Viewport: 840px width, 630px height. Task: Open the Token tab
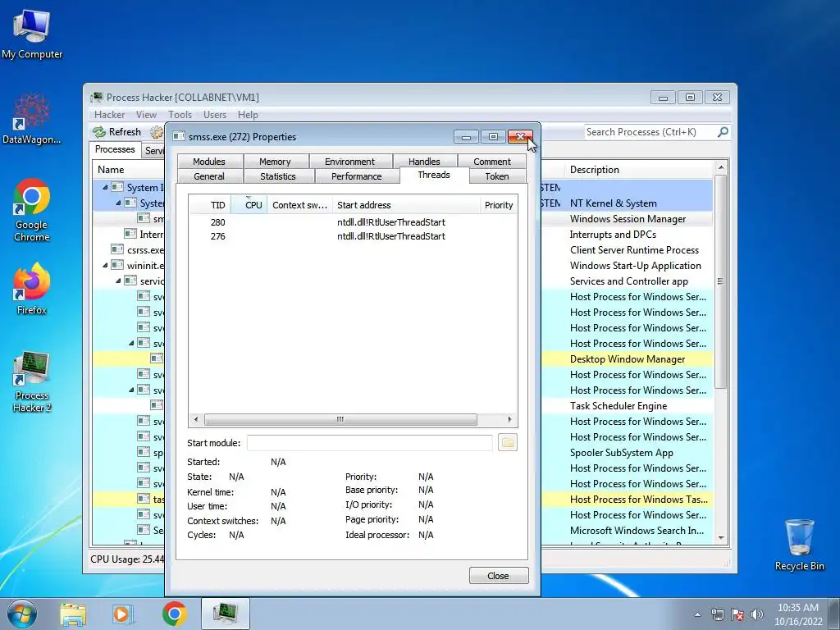point(497,176)
